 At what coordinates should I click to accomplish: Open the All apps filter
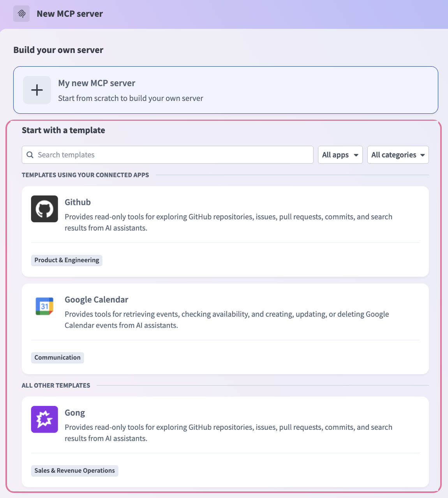340,155
